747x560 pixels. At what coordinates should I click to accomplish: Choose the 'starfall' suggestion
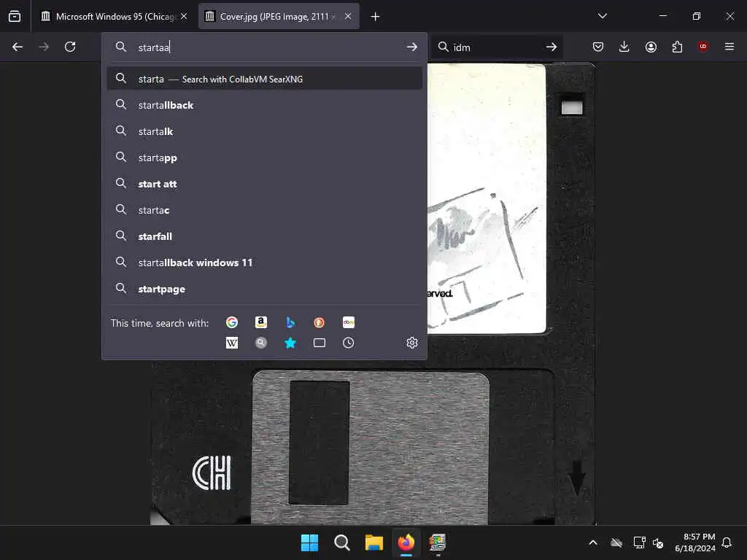[x=264, y=236]
